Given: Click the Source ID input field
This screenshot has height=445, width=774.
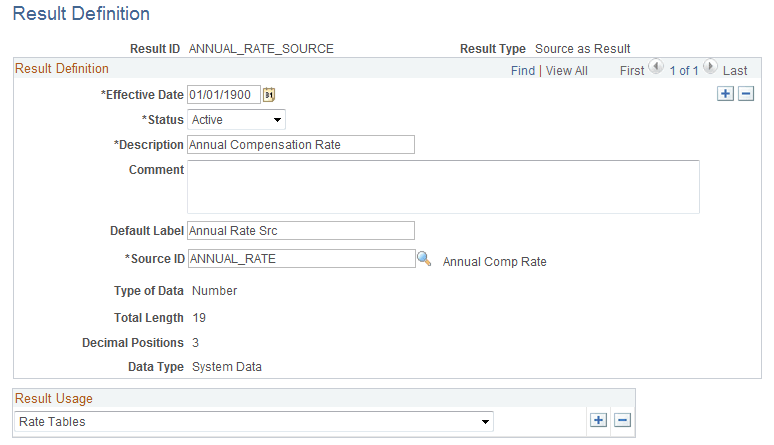Looking at the screenshot, I should (x=301, y=259).
